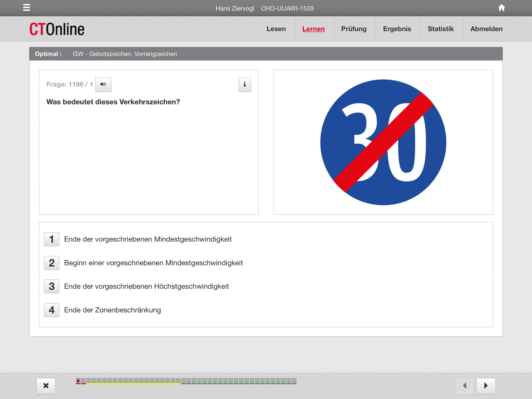Select answer 1 number button
The height and width of the screenshot is (399, 532).
click(51, 239)
